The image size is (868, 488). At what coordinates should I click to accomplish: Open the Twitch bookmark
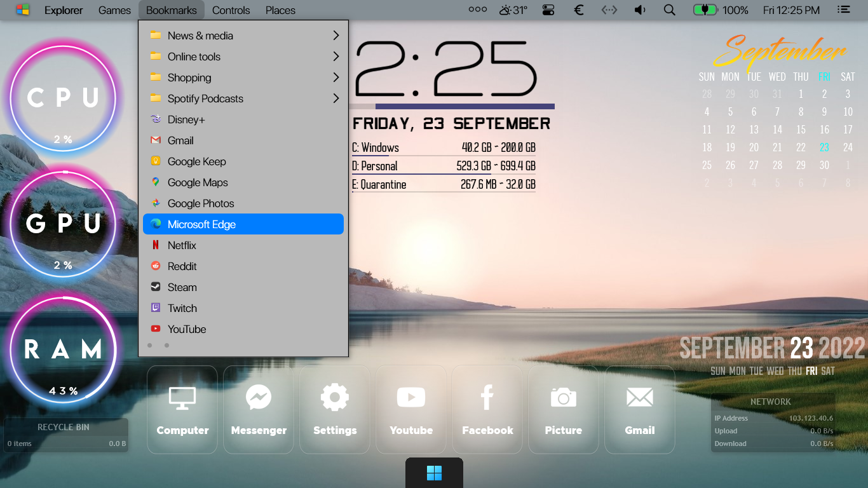243,308
